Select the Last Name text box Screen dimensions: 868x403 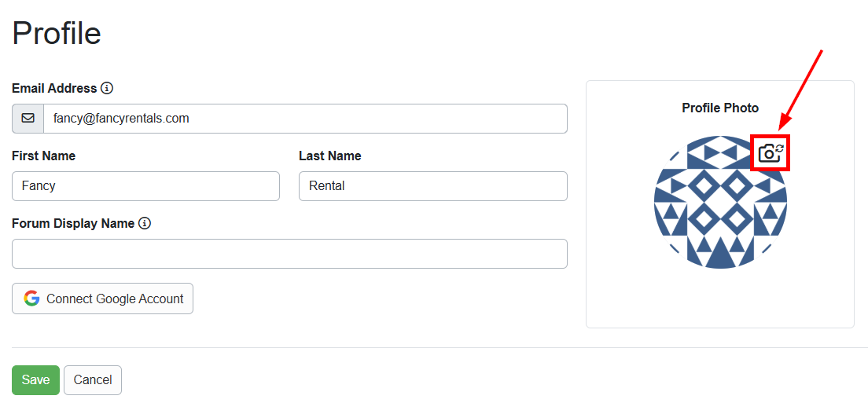pos(432,186)
